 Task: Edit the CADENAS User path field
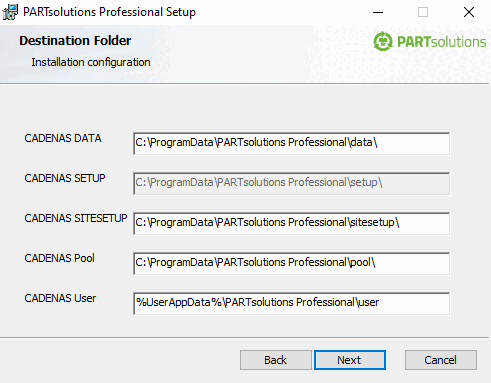(291, 303)
